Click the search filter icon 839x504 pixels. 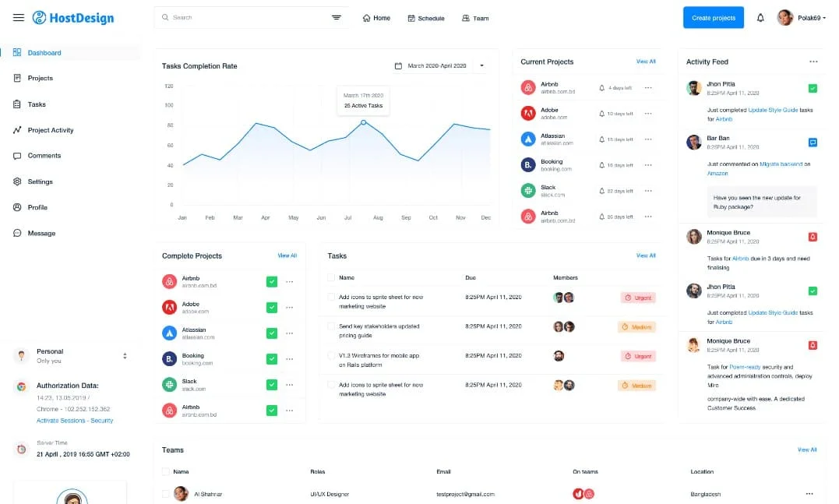[x=337, y=17]
